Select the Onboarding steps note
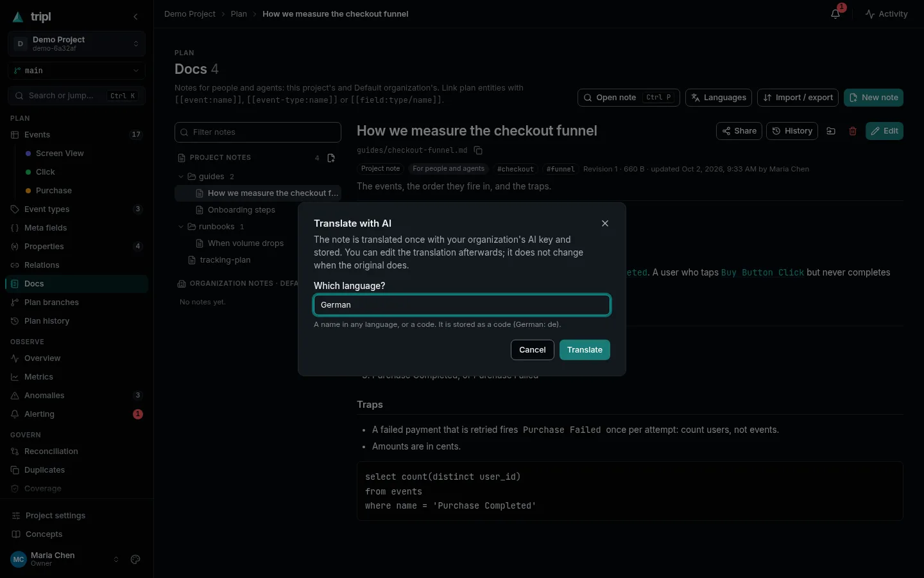Image resolution: width=924 pixels, height=578 pixels. click(258, 210)
